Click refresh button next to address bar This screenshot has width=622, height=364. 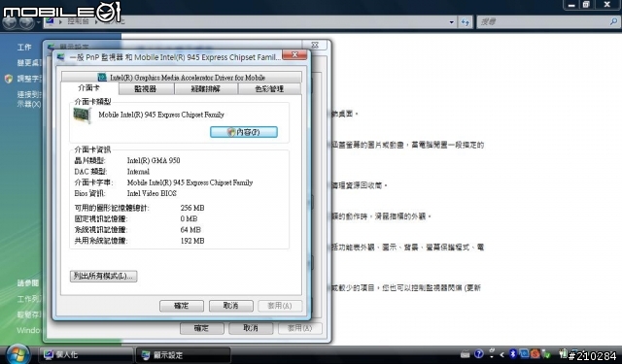(466, 22)
